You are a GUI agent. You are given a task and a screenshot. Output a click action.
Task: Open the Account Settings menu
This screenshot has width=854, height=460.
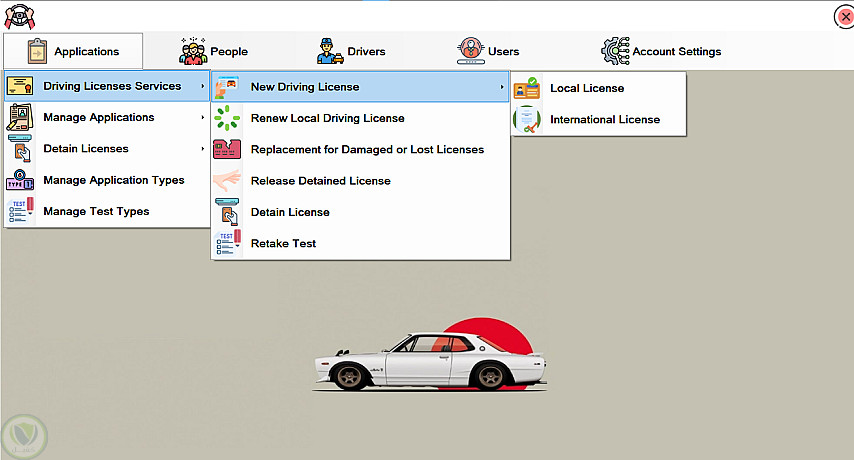point(661,51)
